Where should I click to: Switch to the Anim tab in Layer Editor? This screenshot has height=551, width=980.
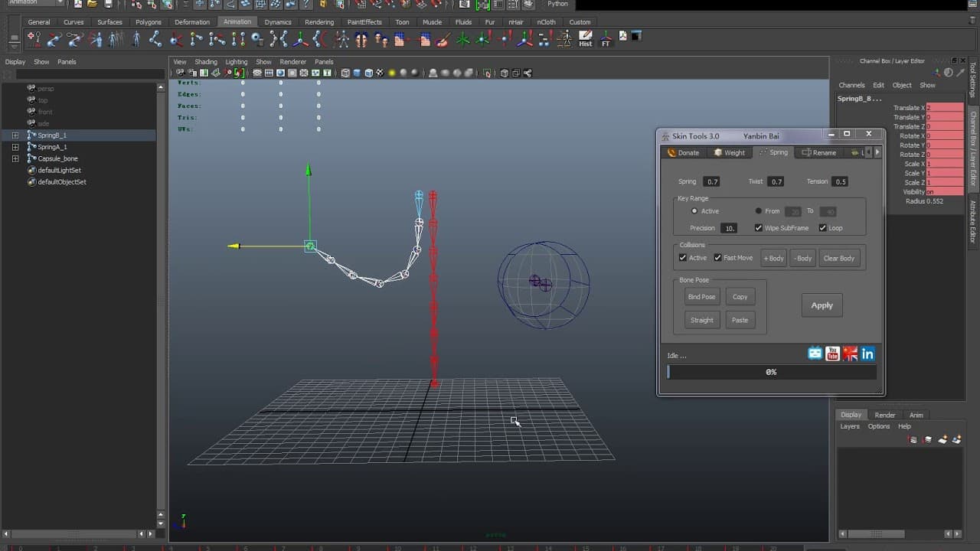916,415
